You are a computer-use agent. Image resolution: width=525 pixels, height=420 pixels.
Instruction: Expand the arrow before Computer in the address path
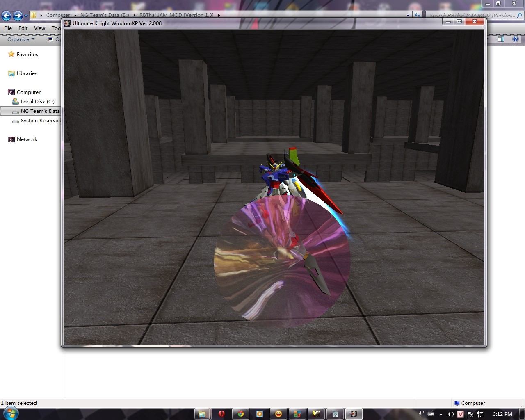[x=41, y=15]
